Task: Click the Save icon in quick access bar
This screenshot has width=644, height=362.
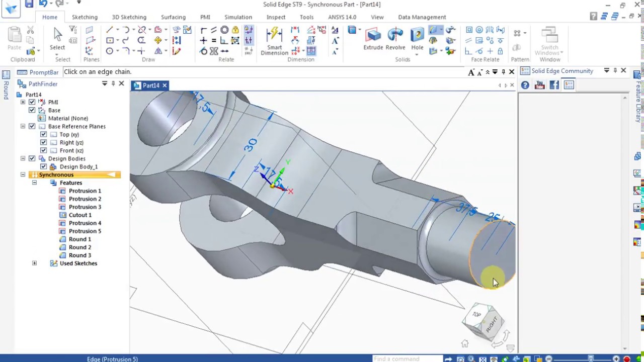Action: click(x=29, y=4)
